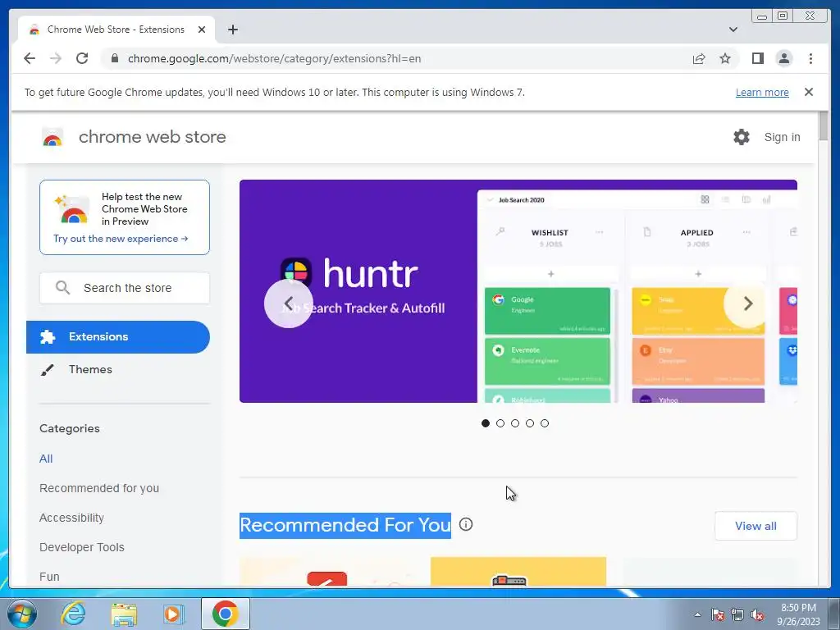The width and height of the screenshot is (840, 630).
Task: Choose the Fun category
Action: tap(49, 577)
